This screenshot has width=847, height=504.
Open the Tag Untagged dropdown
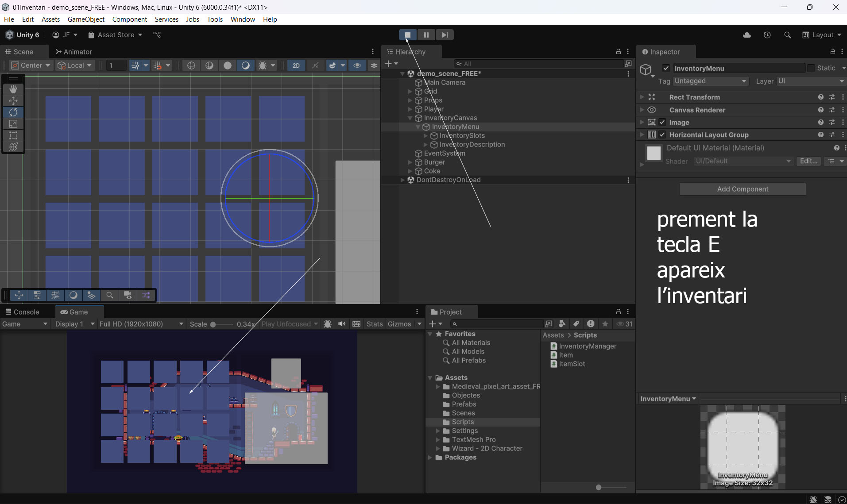[710, 81]
